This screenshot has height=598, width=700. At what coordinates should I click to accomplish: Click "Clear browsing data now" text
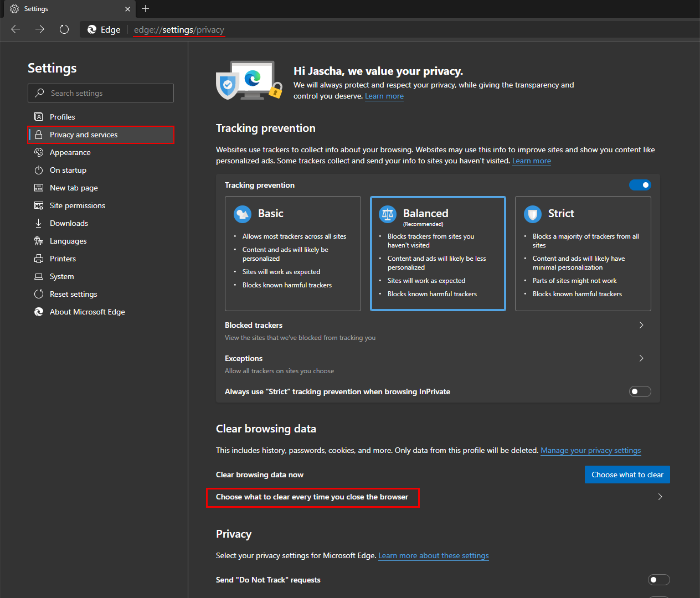tap(260, 475)
